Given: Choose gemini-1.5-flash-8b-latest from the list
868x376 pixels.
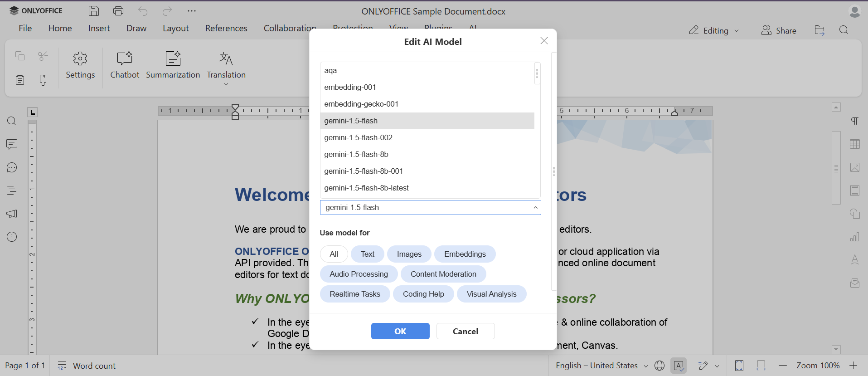Looking at the screenshot, I should 427,188.
